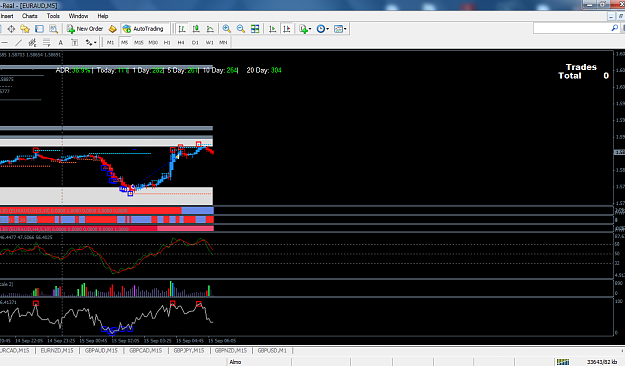Toggle chart shift icon
This screenshot has width=625, height=366.
287,29
